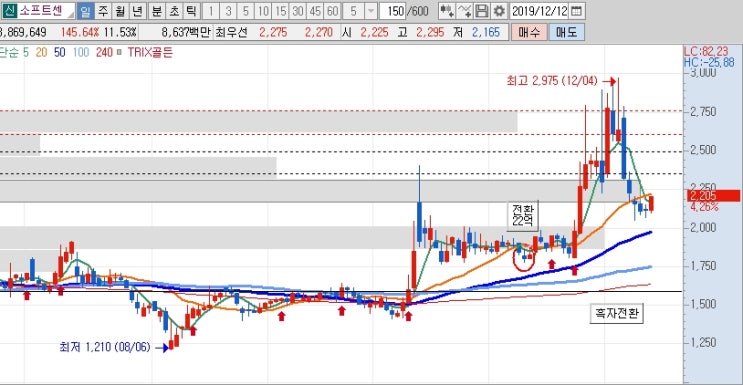Click the HC:-25.88 indicator text
The height and width of the screenshot is (385, 743).
[708, 62]
